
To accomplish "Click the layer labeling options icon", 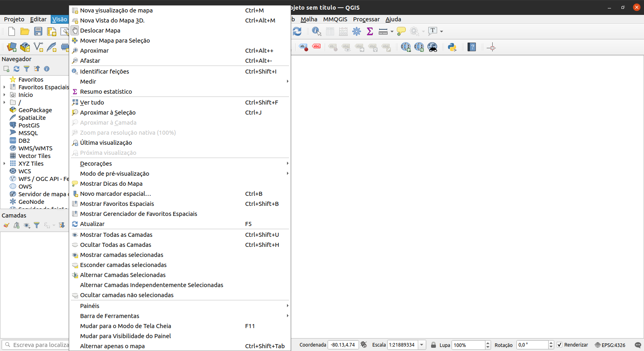I will [303, 47].
